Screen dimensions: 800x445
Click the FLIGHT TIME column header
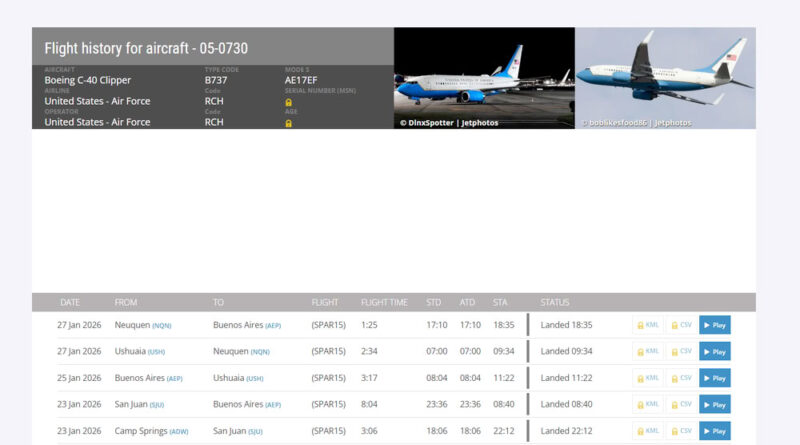(x=384, y=302)
